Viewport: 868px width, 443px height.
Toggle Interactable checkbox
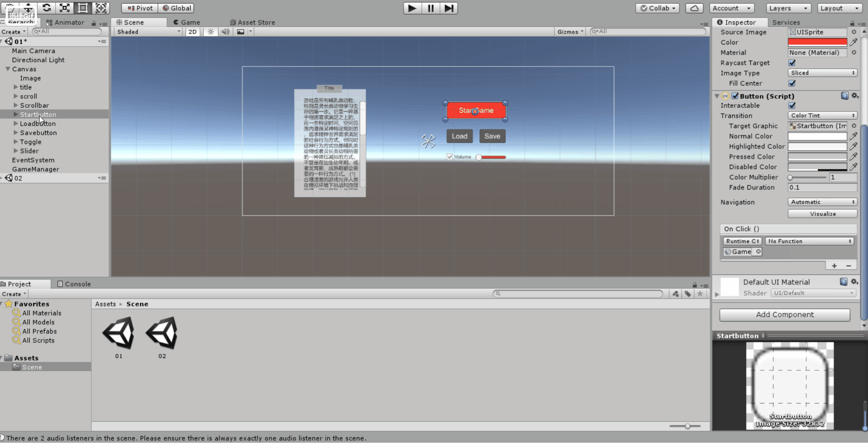pyautogui.click(x=792, y=106)
